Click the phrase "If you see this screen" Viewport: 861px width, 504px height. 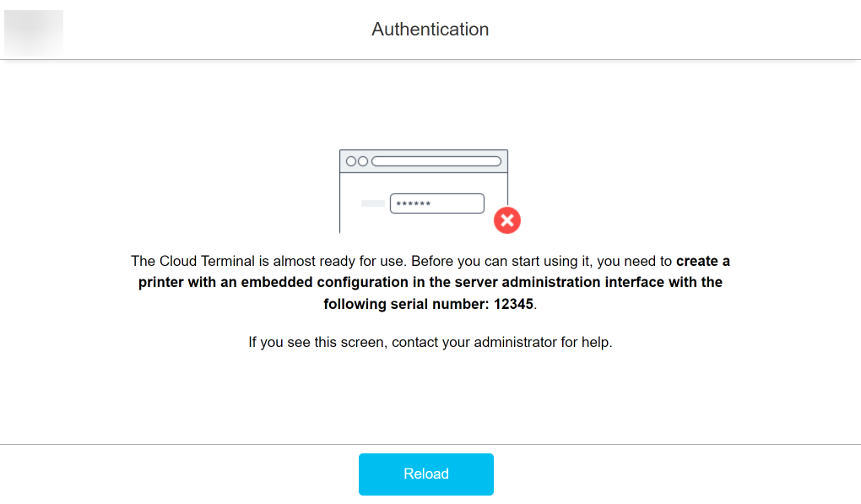(x=317, y=343)
